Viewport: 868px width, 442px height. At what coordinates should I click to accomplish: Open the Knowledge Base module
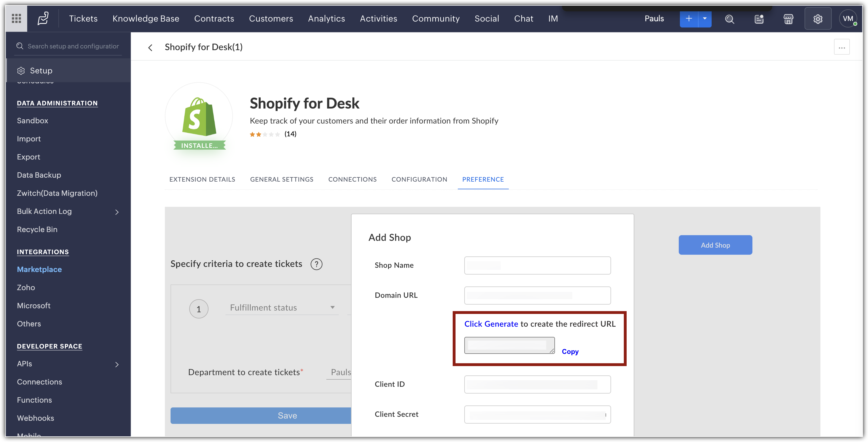coord(146,18)
